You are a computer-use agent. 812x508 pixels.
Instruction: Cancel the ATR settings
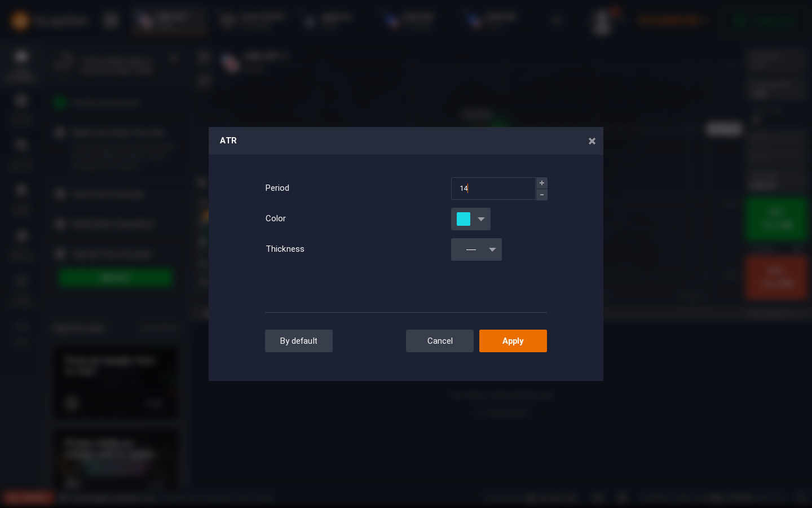440,341
